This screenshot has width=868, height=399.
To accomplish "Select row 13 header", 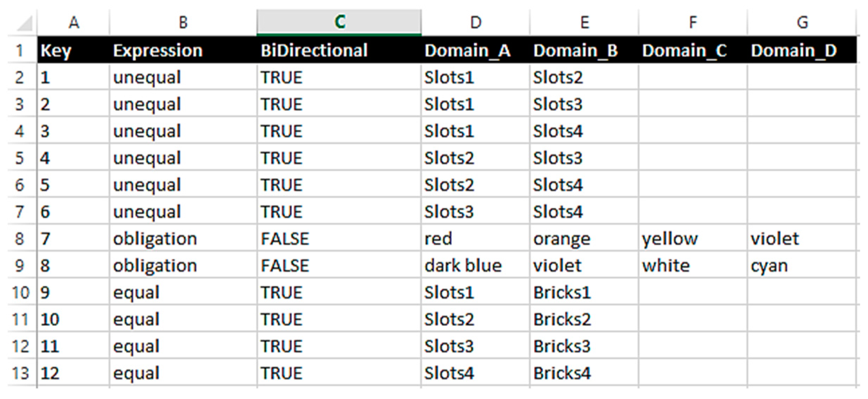I will [20, 373].
